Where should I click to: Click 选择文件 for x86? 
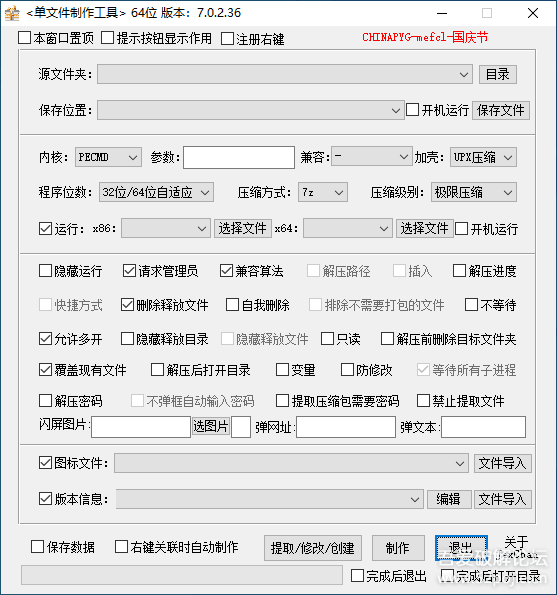point(242,228)
